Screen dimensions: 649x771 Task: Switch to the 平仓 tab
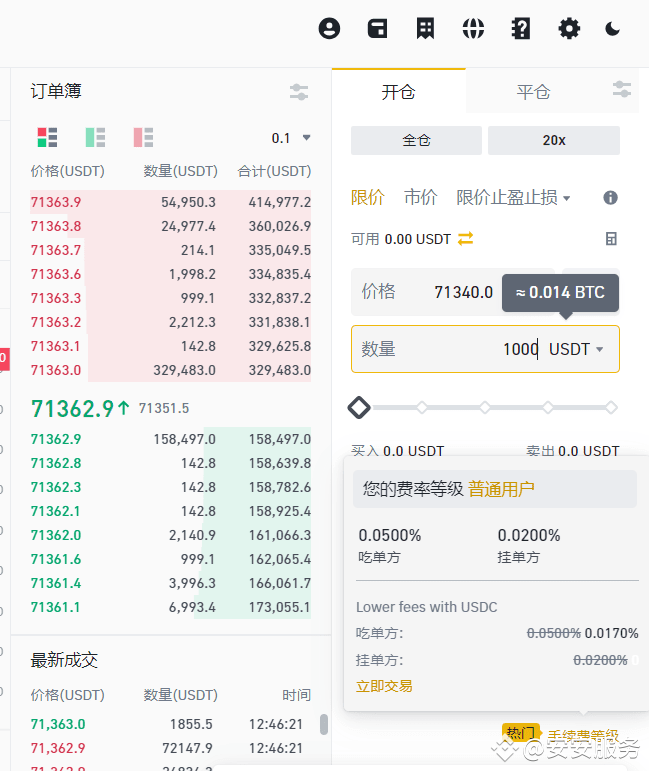[x=533, y=92]
